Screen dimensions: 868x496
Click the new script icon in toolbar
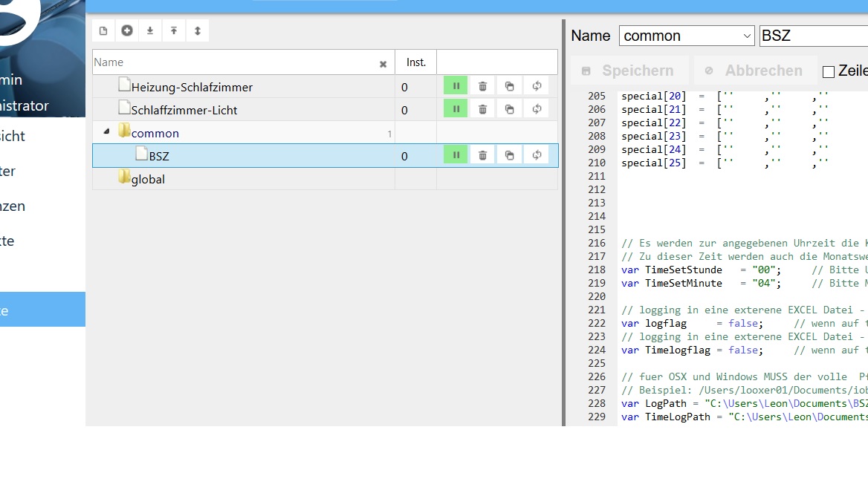tap(103, 31)
